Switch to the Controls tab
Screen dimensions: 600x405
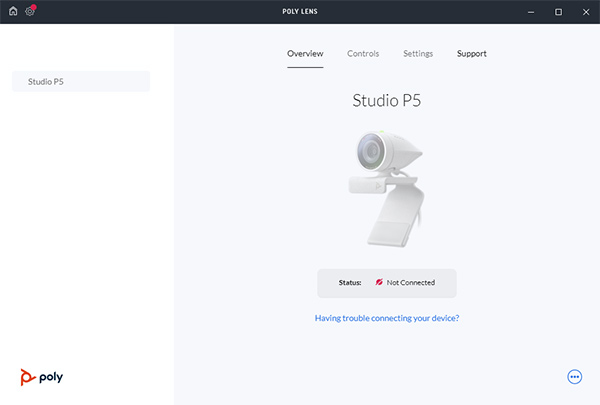[363, 54]
